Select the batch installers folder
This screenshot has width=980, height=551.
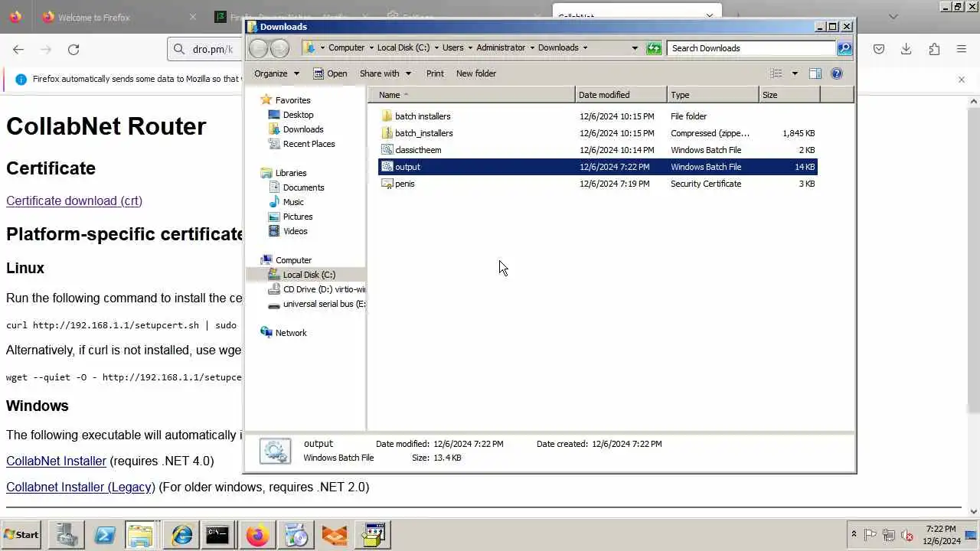point(423,116)
